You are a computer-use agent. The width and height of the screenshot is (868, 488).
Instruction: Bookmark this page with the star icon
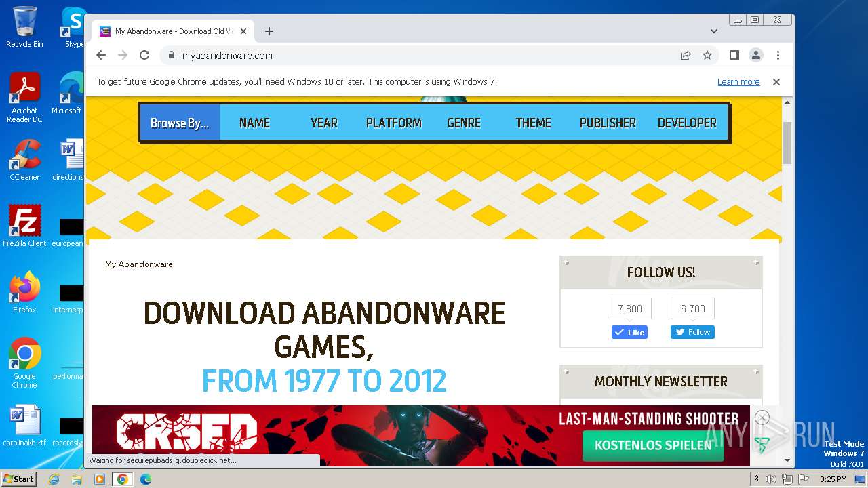point(707,56)
